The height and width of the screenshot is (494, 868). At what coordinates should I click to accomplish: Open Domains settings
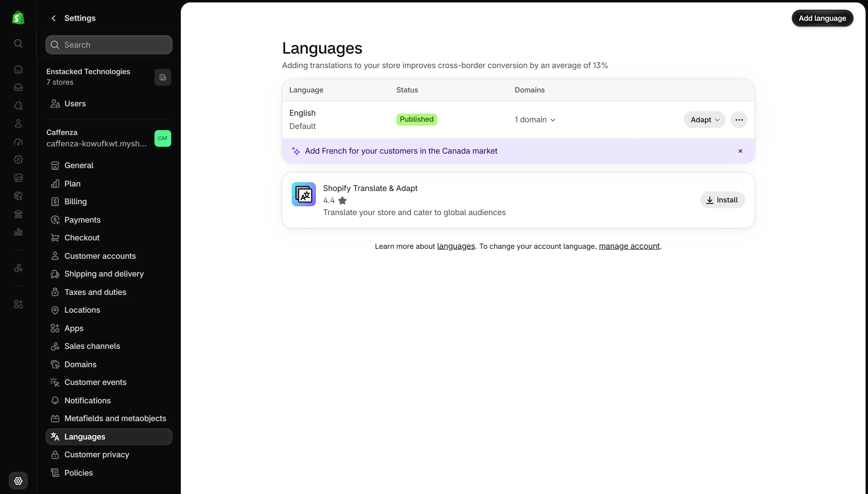tap(109, 364)
